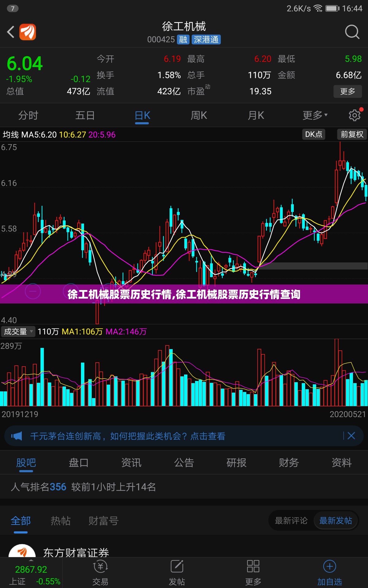
Task: Dismiss the Maotai promotion banner
Action: [x=351, y=436]
